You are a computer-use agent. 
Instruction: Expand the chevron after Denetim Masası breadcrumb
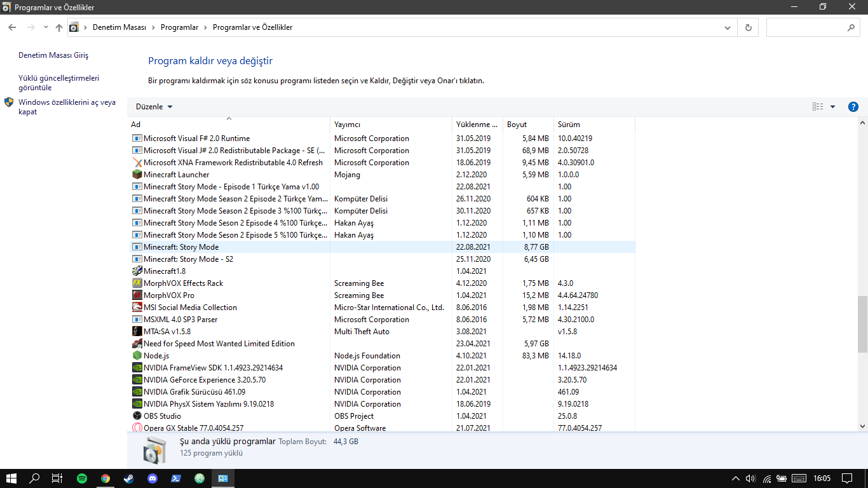[x=153, y=28]
